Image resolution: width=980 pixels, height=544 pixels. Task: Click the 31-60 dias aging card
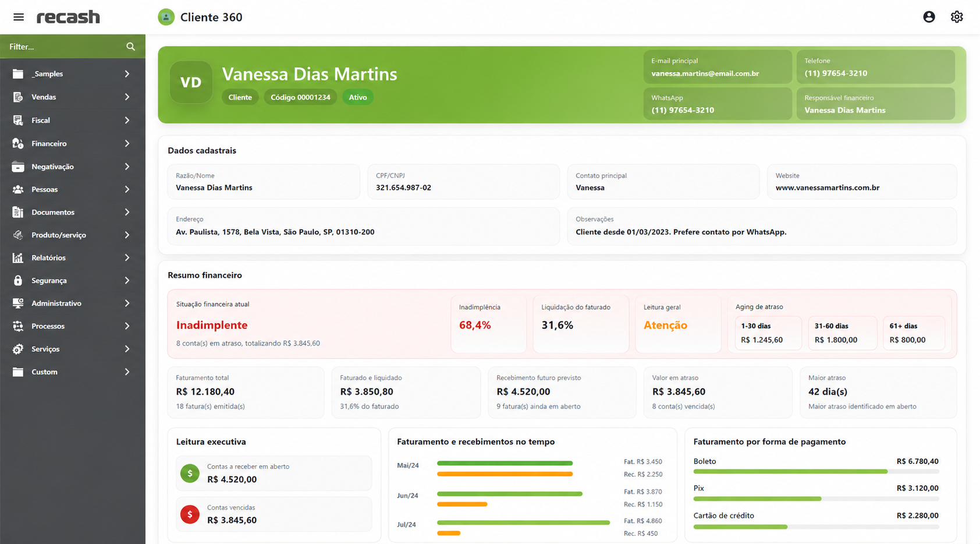click(x=842, y=333)
